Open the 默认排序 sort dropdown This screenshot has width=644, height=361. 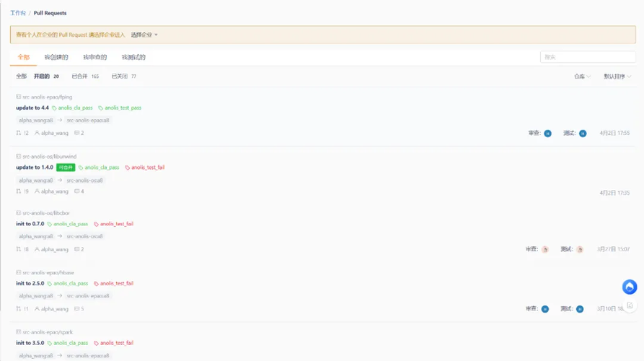tap(617, 77)
